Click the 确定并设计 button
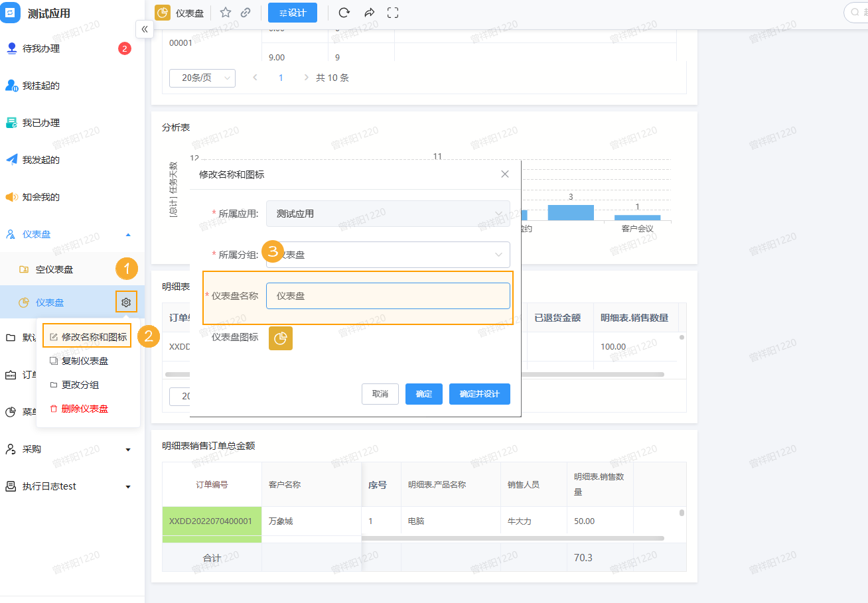 tap(479, 393)
